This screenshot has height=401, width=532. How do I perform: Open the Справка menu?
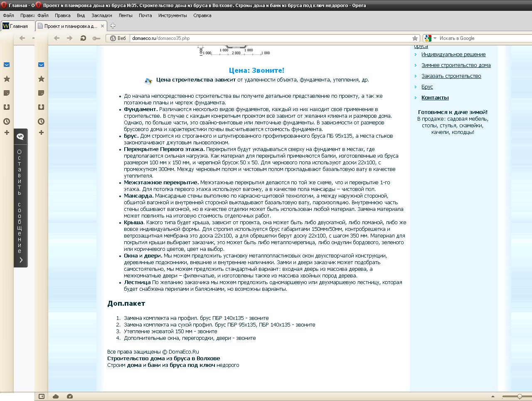point(202,15)
